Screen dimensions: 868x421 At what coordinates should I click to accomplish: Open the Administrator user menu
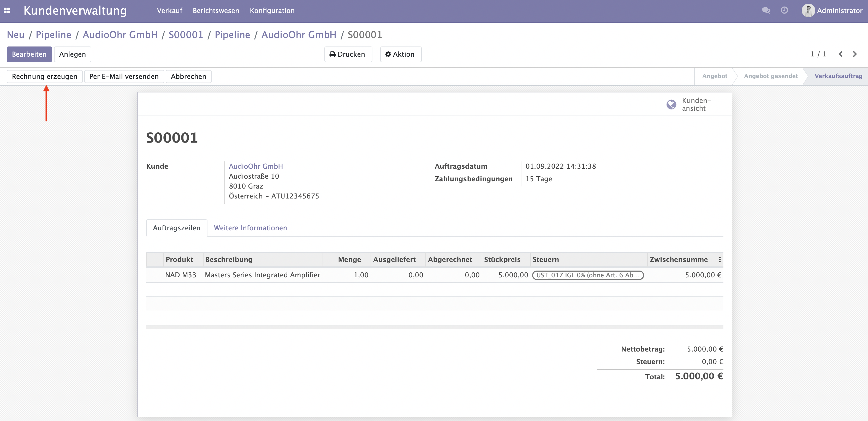832,10
